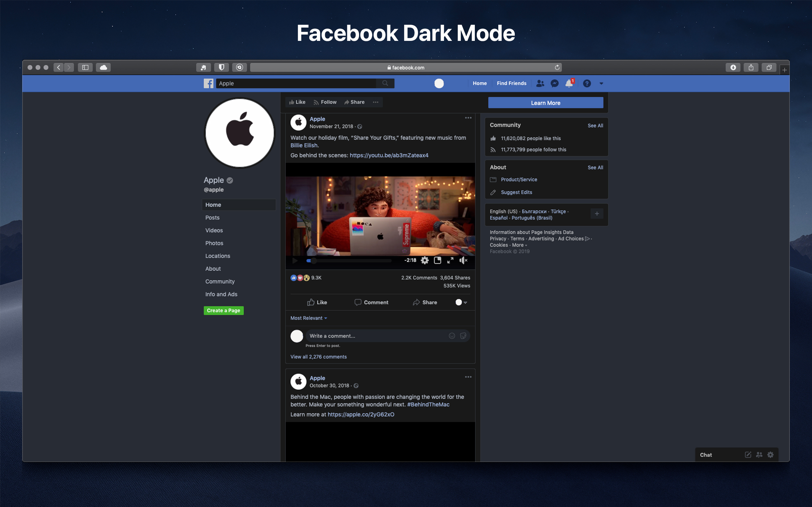Insert an emoji into the comment box
Image resolution: width=812 pixels, height=507 pixels.
point(452,336)
